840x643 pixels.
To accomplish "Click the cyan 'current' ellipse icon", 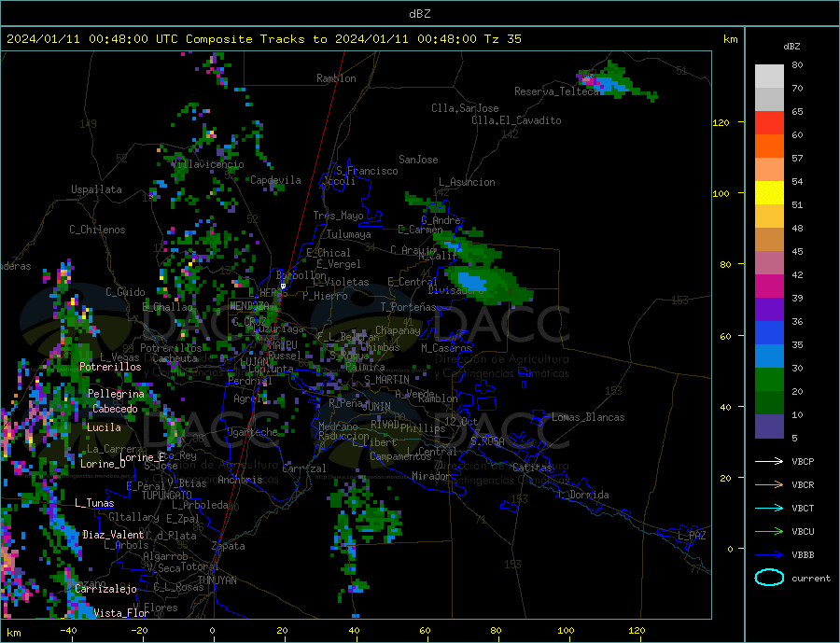I will tap(769, 578).
